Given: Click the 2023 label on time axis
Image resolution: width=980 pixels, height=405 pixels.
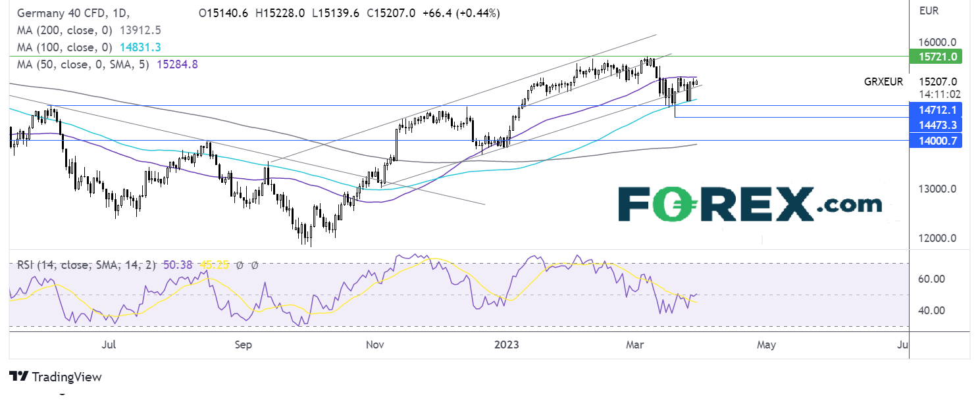Looking at the screenshot, I should click(x=508, y=345).
